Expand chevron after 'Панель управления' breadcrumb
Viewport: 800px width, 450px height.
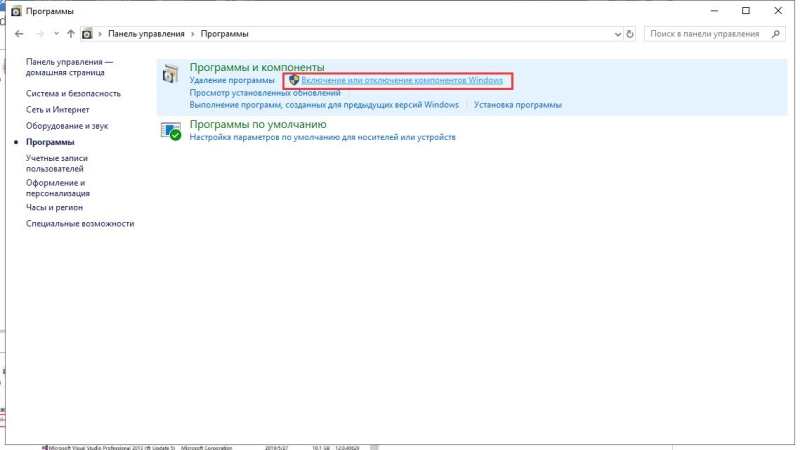click(x=192, y=34)
